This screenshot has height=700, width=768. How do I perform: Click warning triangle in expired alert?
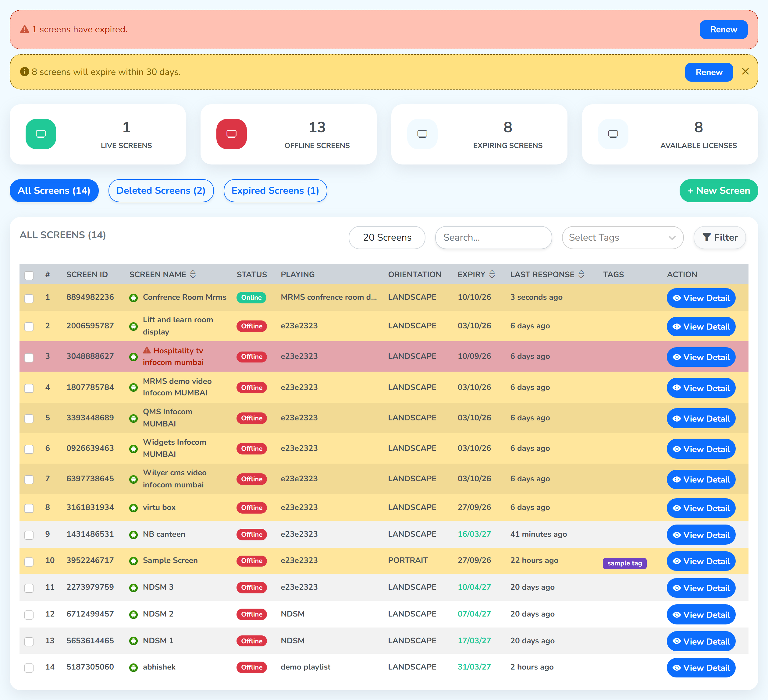point(25,29)
